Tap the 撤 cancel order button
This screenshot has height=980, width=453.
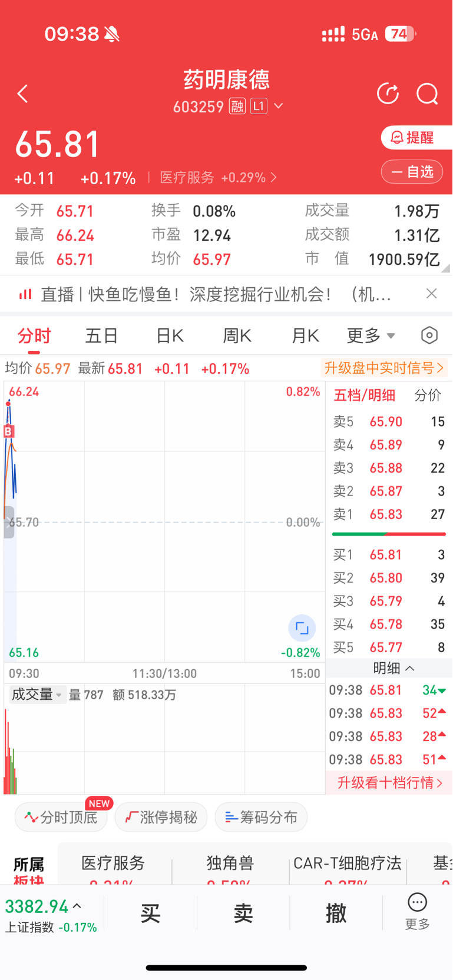tap(336, 913)
